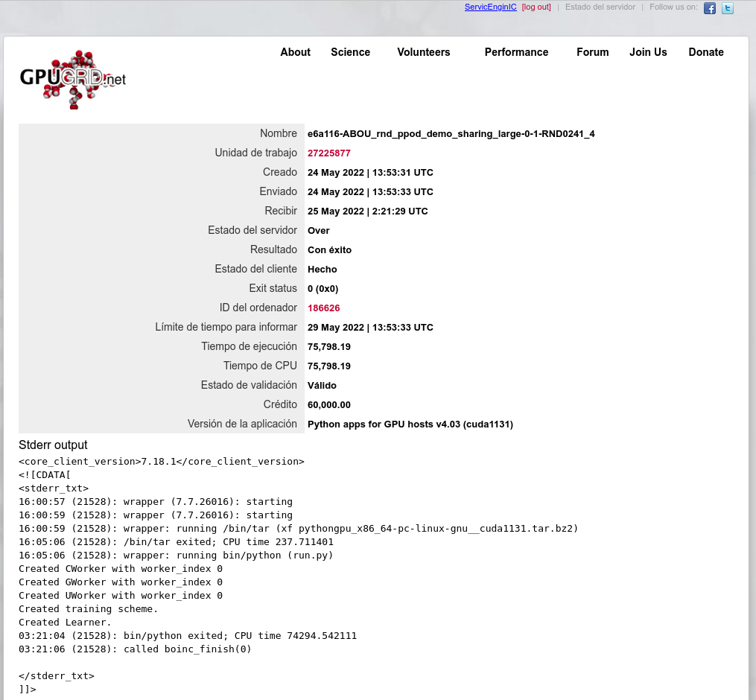Open the Join Us menu item
The height and width of the screenshot is (700, 756).
click(648, 52)
